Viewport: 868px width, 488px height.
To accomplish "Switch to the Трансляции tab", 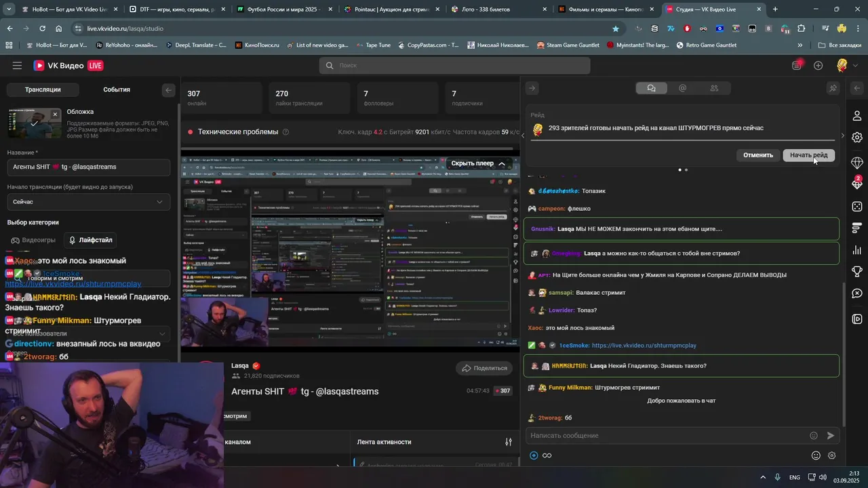I will pos(43,89).
